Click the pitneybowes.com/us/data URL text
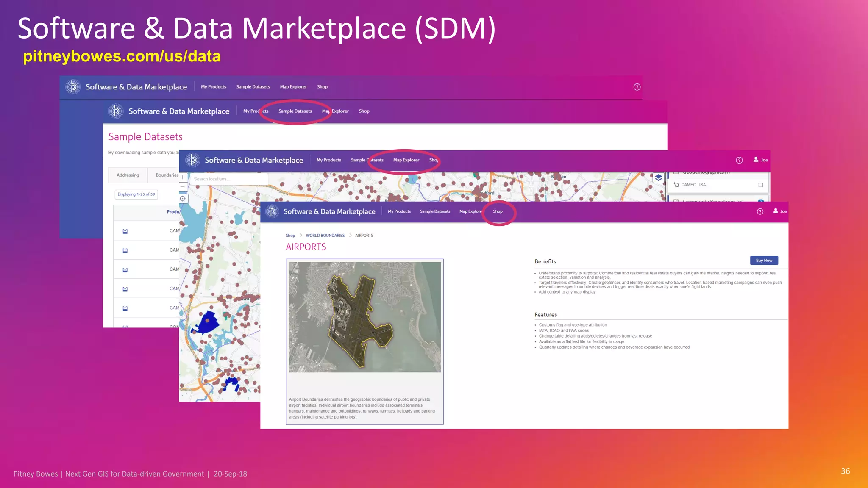 click(122, 56)
